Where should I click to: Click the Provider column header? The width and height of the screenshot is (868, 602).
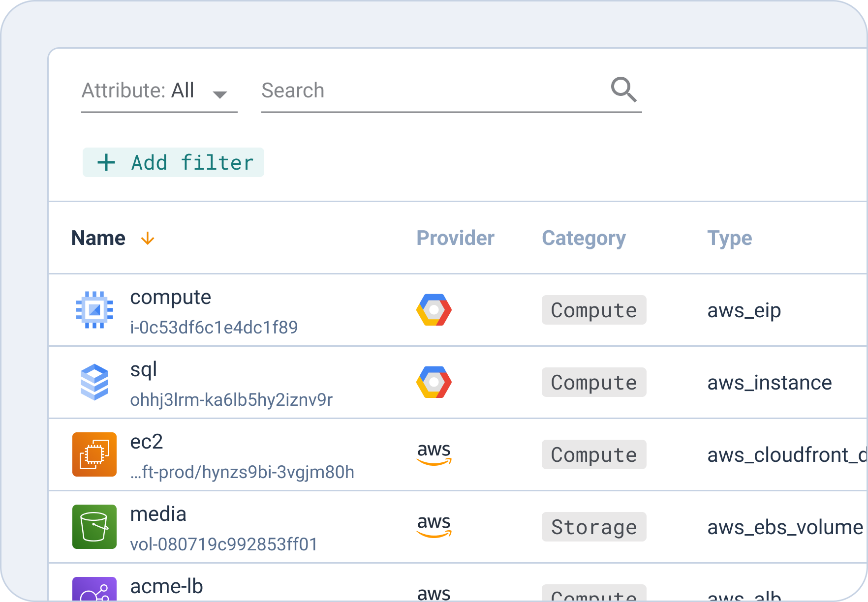tap(455, 238)
